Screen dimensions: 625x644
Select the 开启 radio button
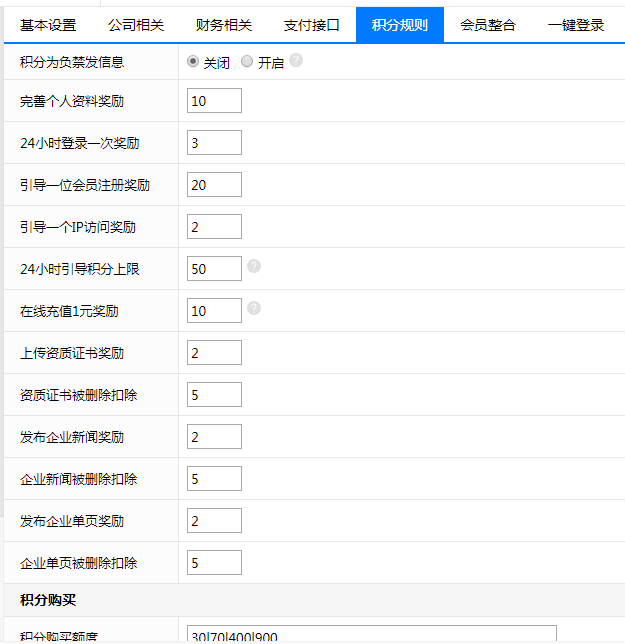[247, 62]
